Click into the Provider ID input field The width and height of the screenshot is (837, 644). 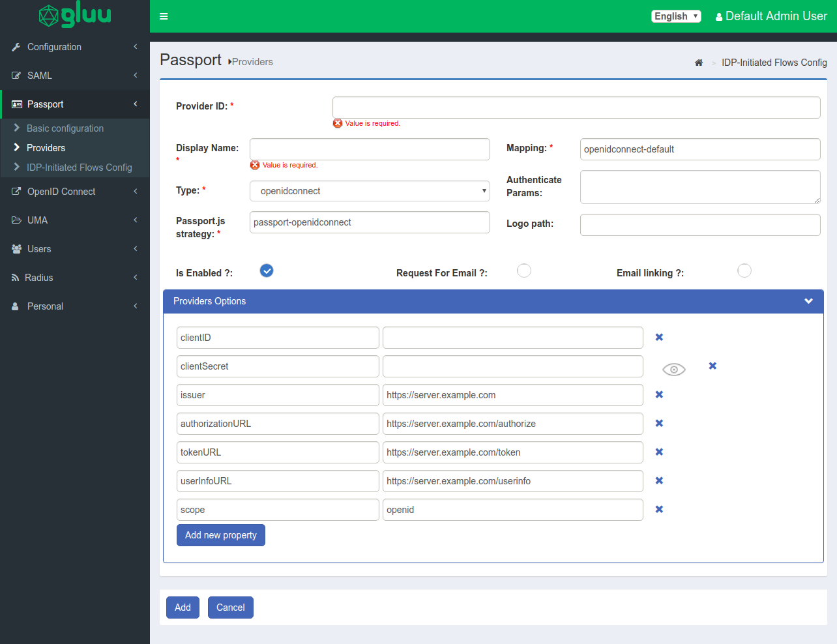tap(576, 108)
